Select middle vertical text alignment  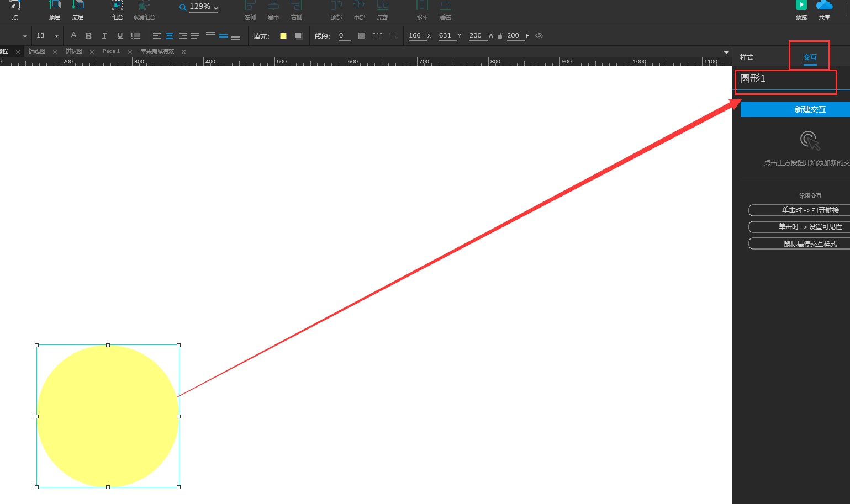[223, 36]
